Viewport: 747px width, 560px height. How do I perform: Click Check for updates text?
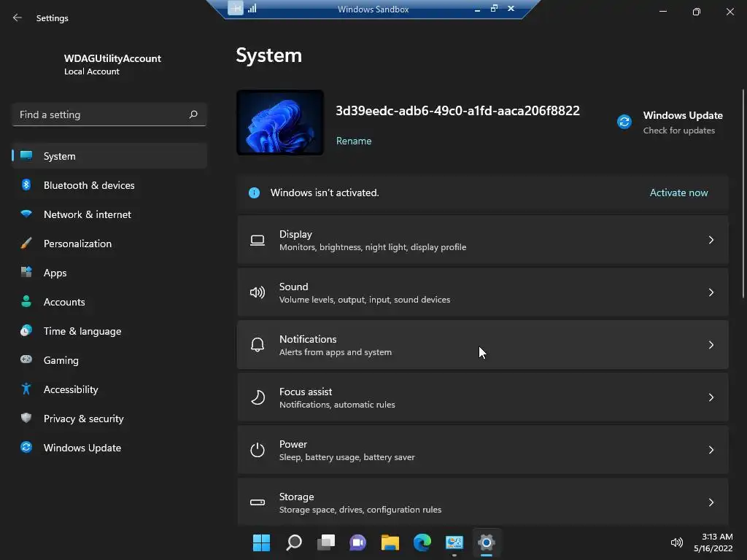tap(678, 130)
